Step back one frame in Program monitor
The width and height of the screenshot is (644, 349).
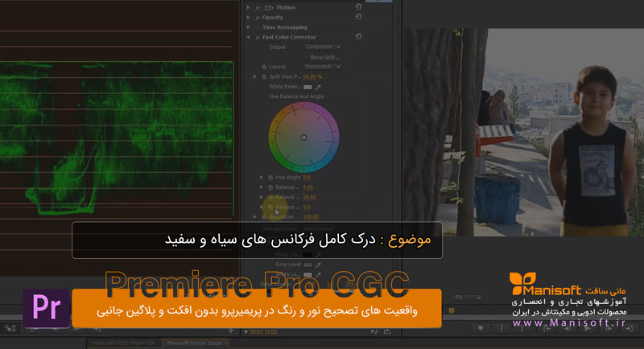coord(568,328)
